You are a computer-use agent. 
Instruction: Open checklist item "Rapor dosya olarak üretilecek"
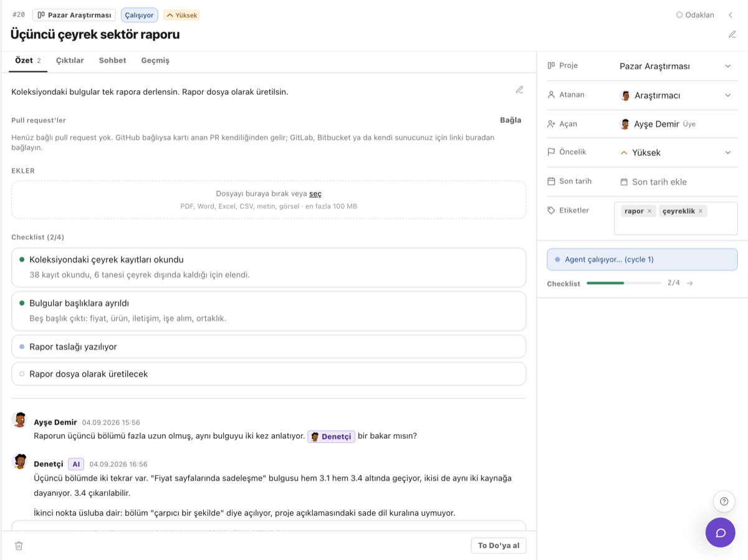tap(269, 374)
